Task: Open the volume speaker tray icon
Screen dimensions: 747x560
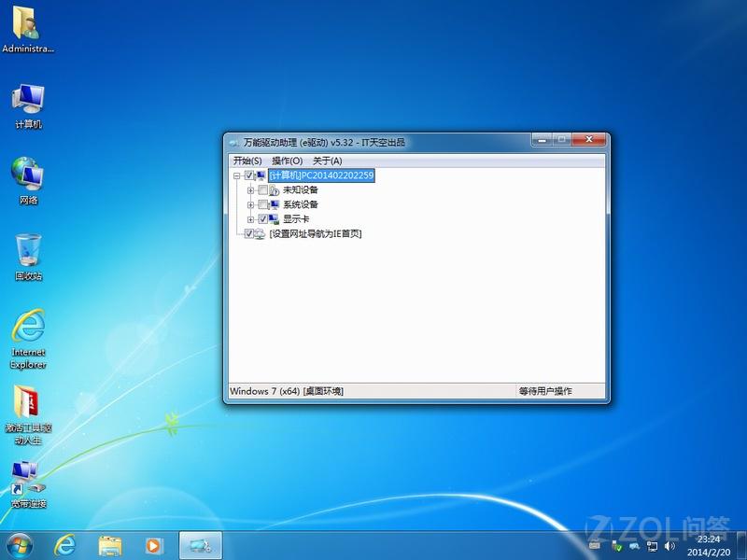Action: (x=669, y=546)
